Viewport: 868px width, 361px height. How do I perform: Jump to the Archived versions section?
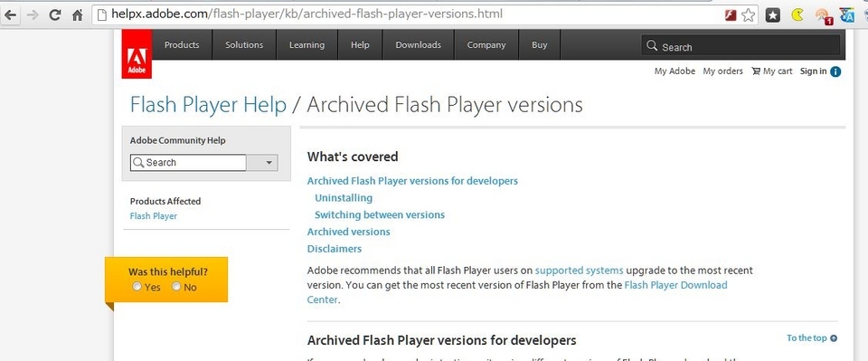[x=348, y=232]
